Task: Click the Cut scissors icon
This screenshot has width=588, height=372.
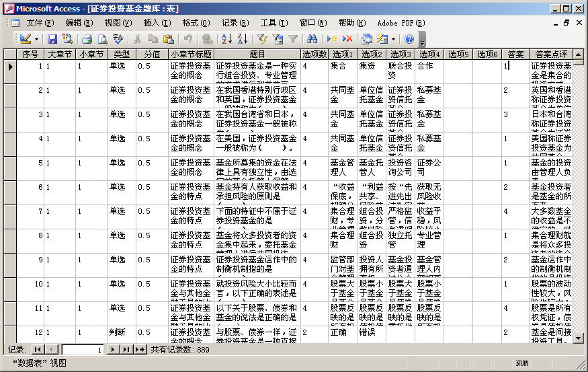Action: tap(137, 38)
